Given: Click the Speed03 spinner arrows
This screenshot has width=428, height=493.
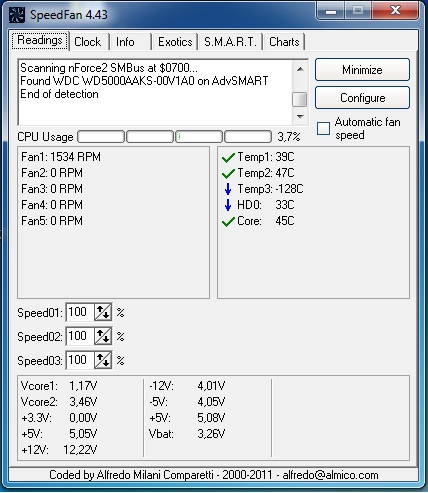Looking at the screenshot, I should [x=103, y=360].
